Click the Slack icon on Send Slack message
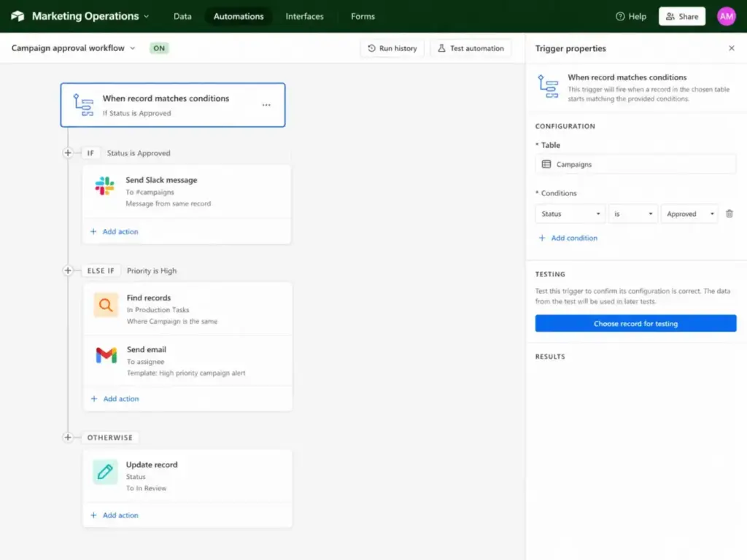This screenshot has height=560, width=747. click(104, 186)
